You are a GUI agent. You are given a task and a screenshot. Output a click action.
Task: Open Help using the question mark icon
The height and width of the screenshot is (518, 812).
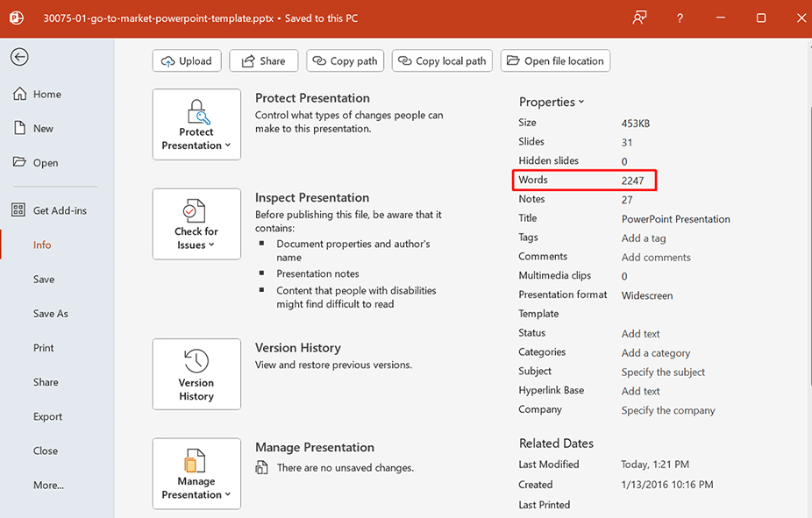pyautogui.click(x=679, y=18)
